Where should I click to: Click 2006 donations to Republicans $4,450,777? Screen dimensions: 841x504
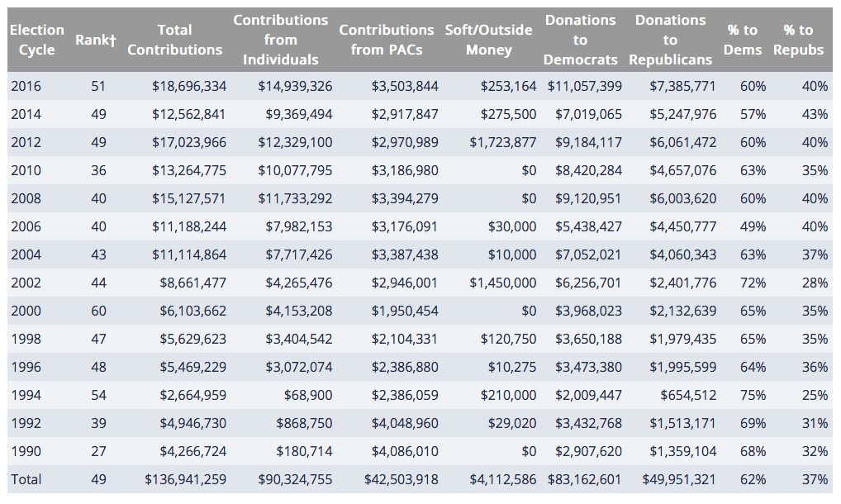[x=682, y=226]
